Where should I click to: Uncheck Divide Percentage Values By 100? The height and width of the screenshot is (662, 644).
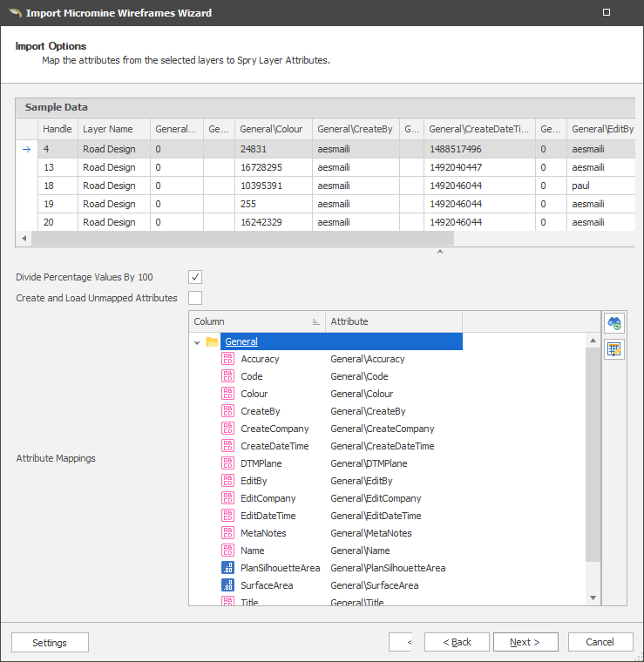click(x=195, y=277)
